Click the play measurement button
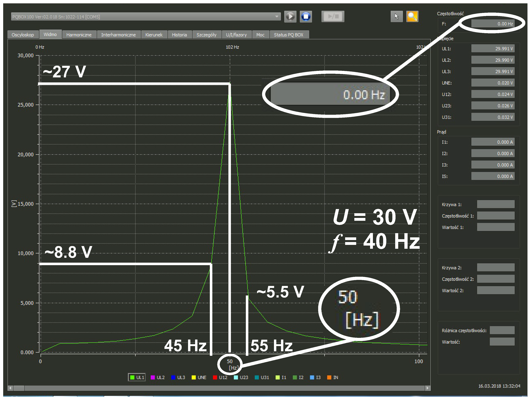The image size is (532, 400). (x=290, y=17)
